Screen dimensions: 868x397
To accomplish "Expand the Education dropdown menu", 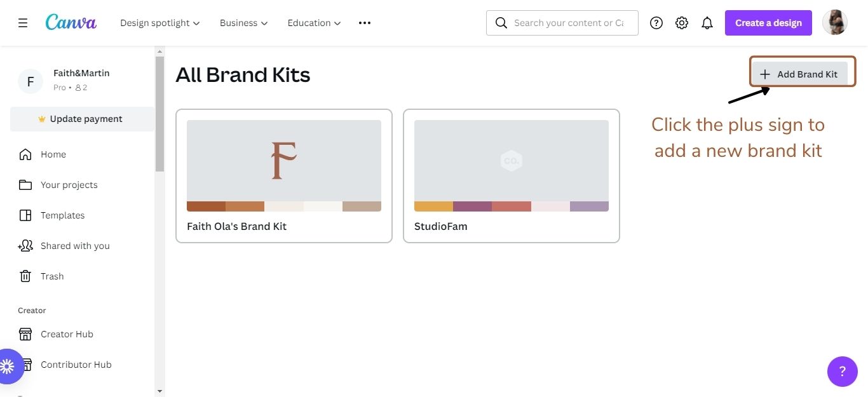I will tap(315, 23).
